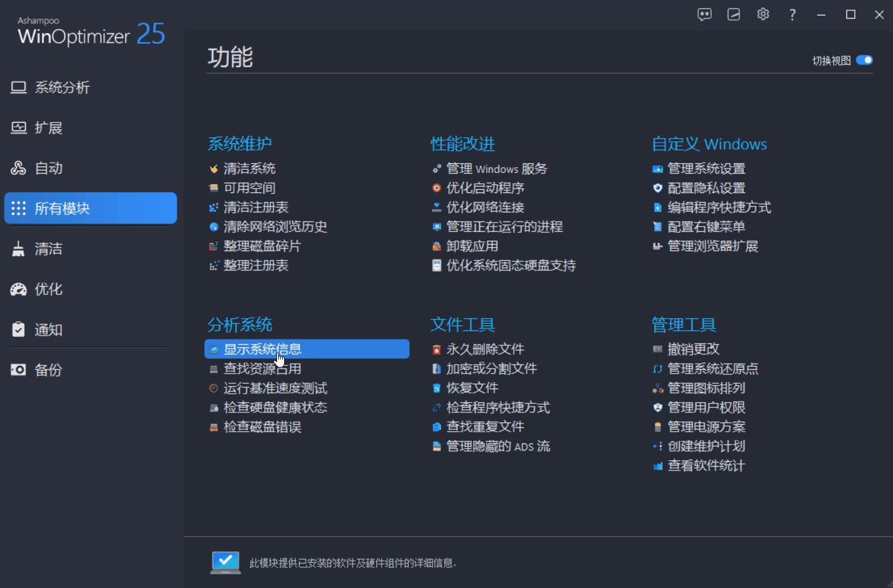The width and height of the screenshot is (893, 588).
Task: Click the 管理电源方案 battery icon
Action: click(657, 427)
